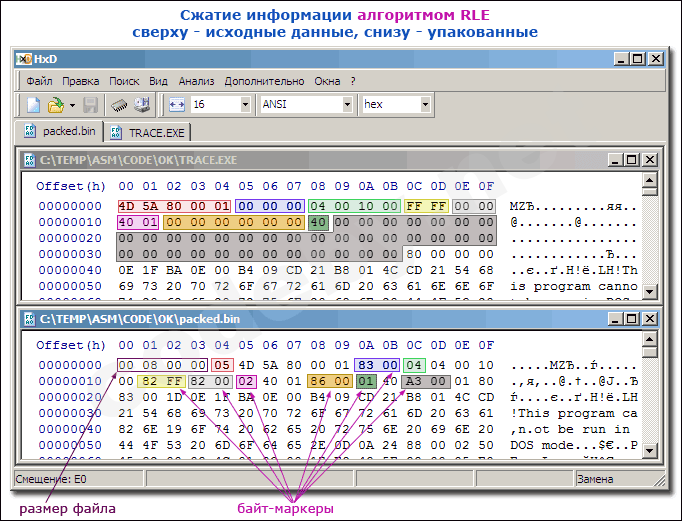Click offset 00000050 row in TRACE.EXE window

point(337,286)
